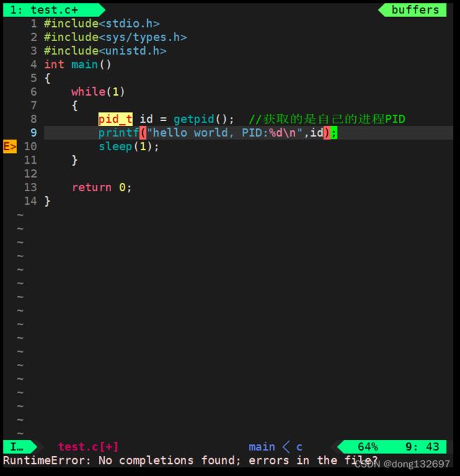This screenshot has width=460, height=476.
Task: Click the "printf" function name on line 9
Action: point(119,132)
